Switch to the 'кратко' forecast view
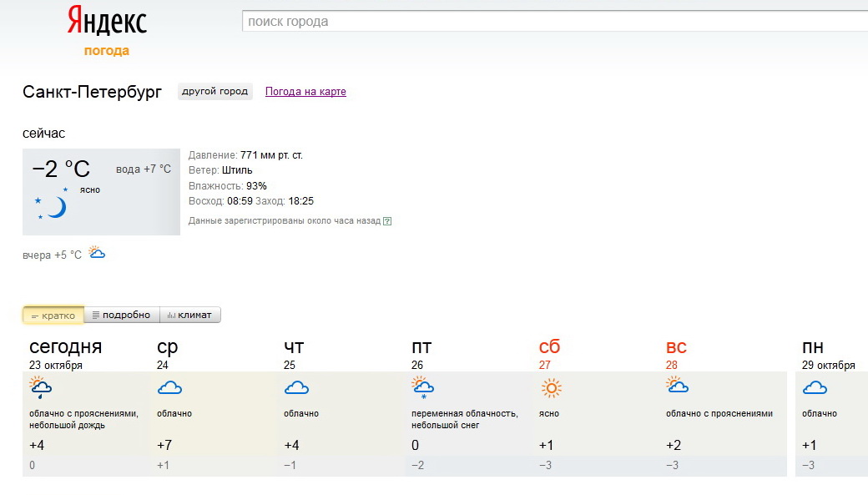The height and width of the screenshot is (495, 868). coord(53,316)
